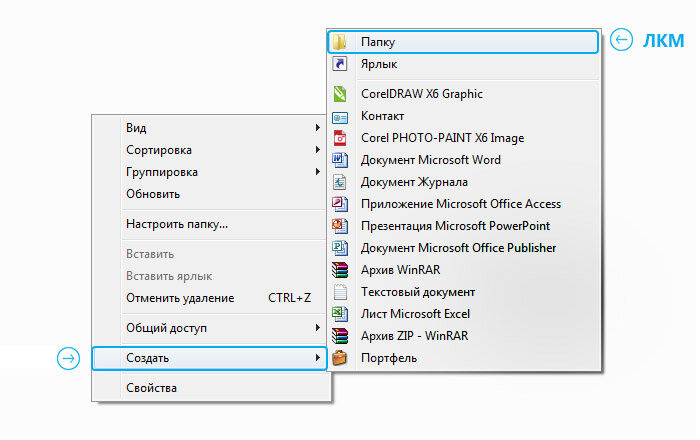Image resolution: width=700 pixels, height=440 pixels.
Task: Select the Контакт label
Action: pyautogui.click(x=383, y=116)
